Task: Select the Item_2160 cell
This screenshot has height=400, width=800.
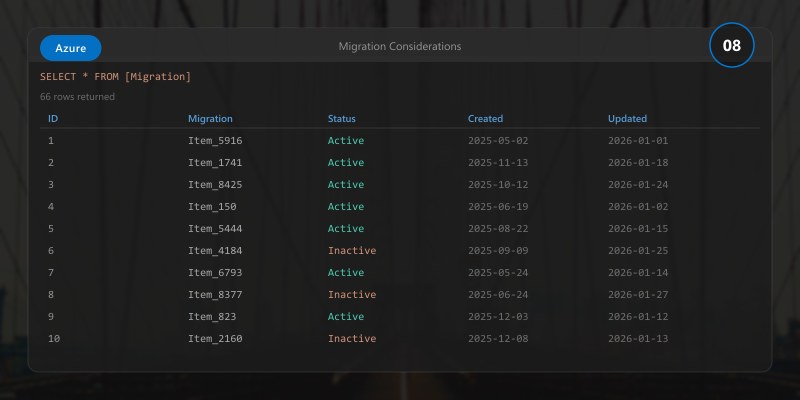Action: coord(215,338)
